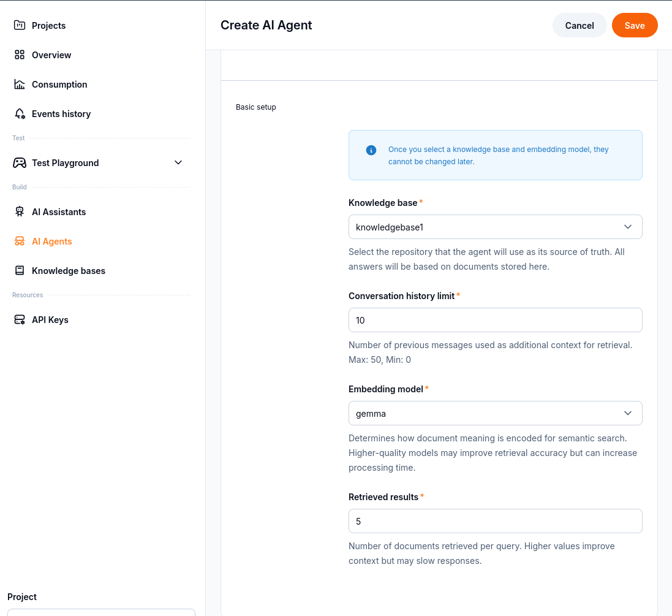Image resolution: width=672 pixels, height=616 pixels.
Task: Open Knowledge bases in sidebar
Action: (x=68, y=270)
